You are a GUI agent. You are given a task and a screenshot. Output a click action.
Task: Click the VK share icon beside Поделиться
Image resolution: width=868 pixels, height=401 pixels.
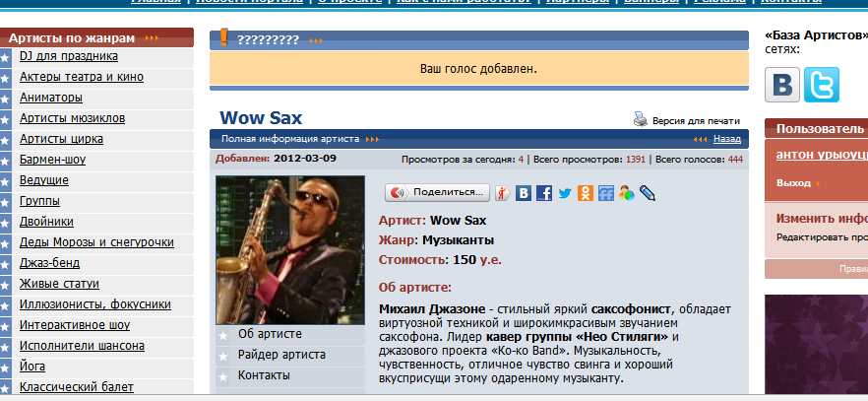[524, 193]
